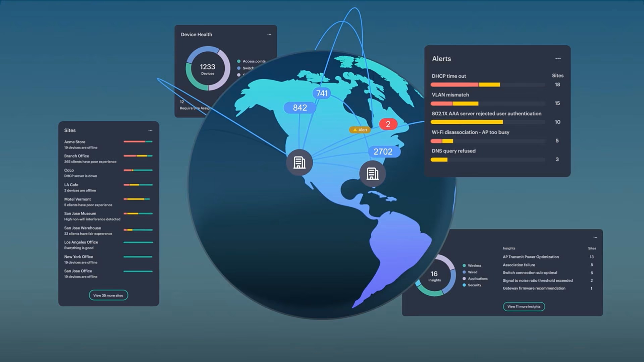The height and width of the screenshot is (362, 644).
Task: Select the 741 map marker bubble
Action: click(322, 93)
